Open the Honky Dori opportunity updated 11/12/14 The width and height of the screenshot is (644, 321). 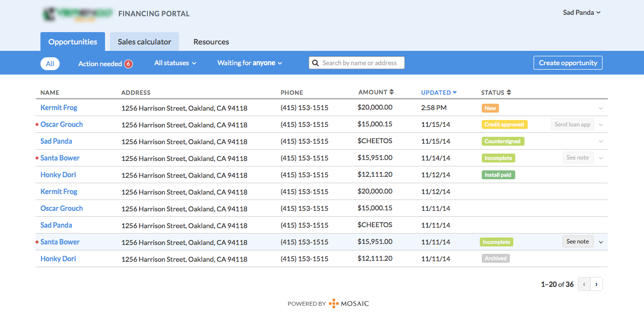[x=58, y=175]
